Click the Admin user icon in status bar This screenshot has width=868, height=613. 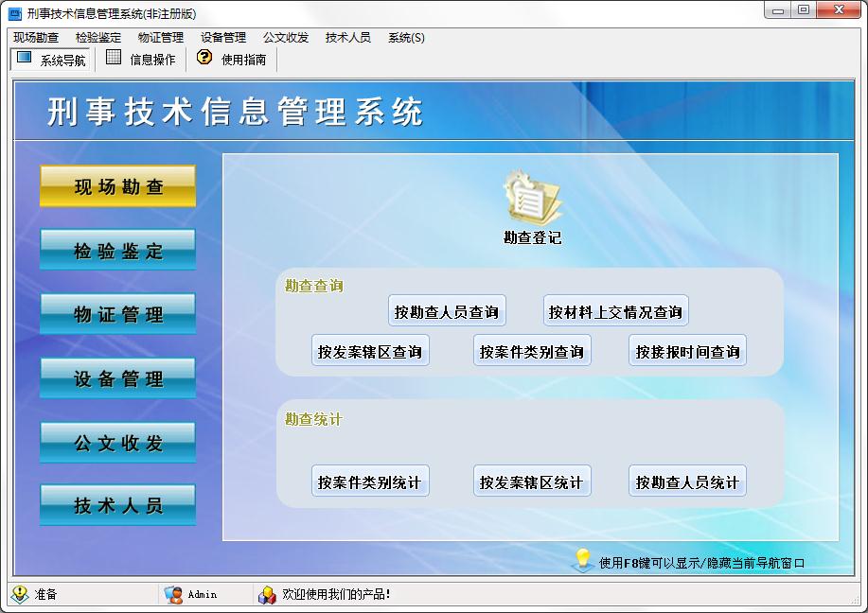(173, 594)
